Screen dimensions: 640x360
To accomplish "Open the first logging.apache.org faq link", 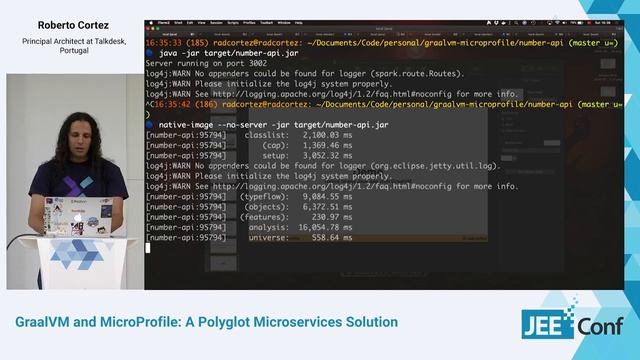I will click(332, 94).
